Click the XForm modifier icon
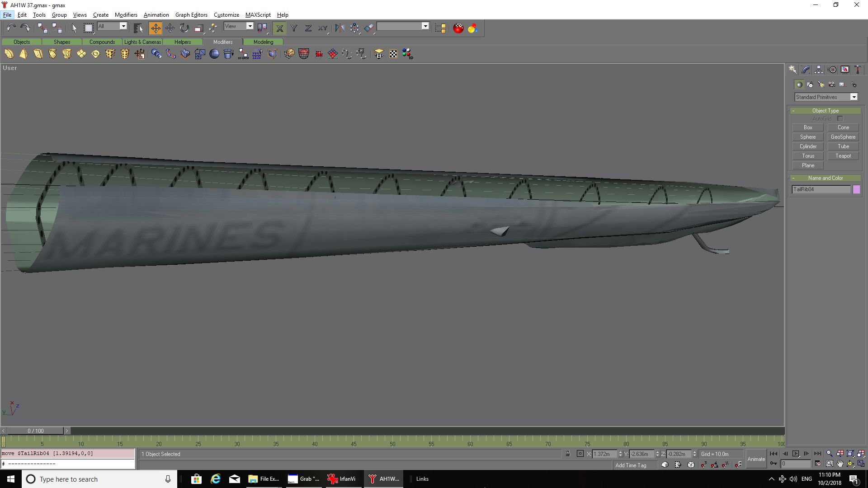Viewport: 868px width, 488px height. [x=243, y=54]
